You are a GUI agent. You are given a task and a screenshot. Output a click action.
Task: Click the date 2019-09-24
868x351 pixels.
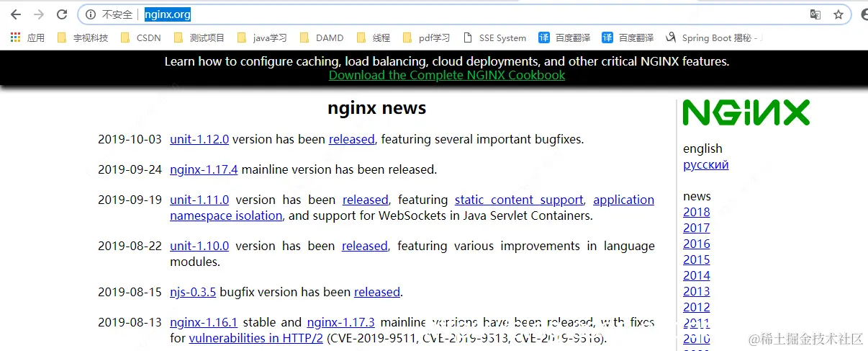click(x=130, y=169)
